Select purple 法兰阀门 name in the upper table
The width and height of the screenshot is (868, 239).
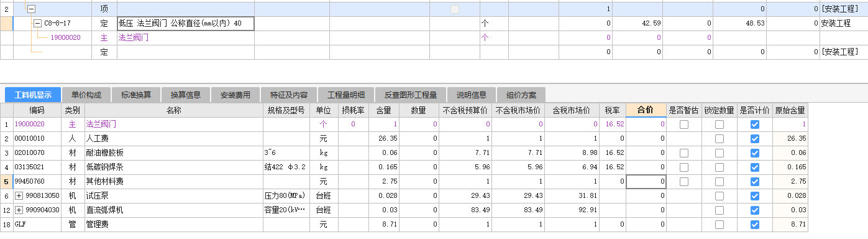point(134,37)
